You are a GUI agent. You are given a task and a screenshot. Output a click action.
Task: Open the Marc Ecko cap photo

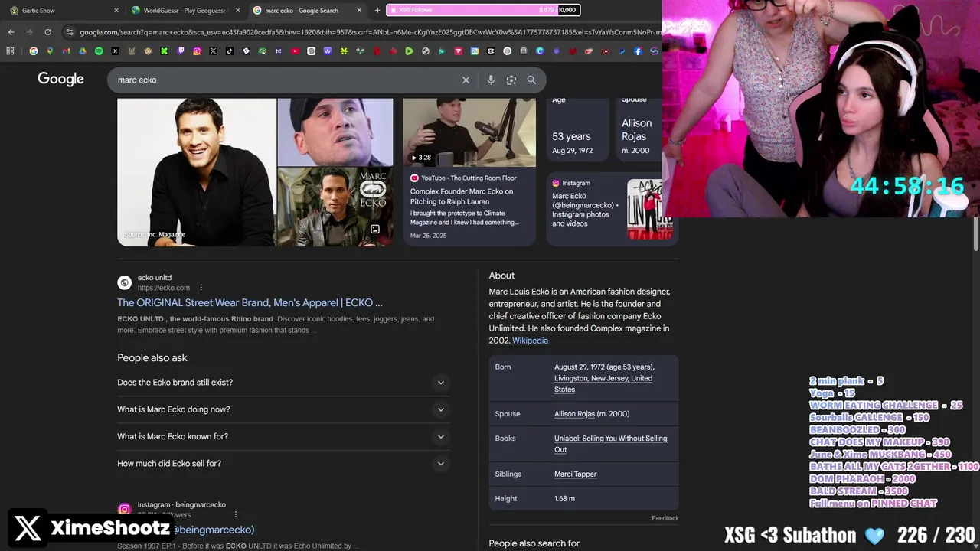point(335,132)
